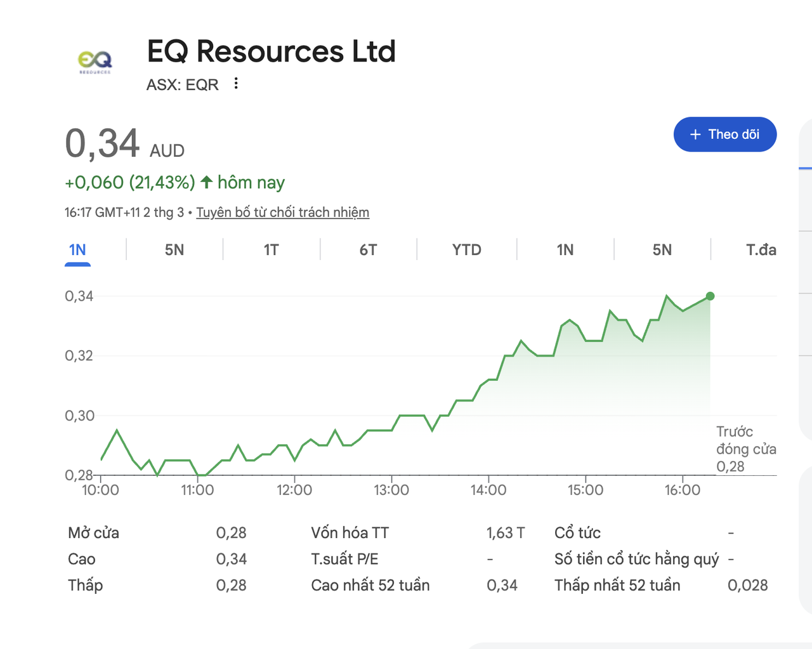Image resolution: width=812 pixels, height=649 pixels.
Task: Click the current price 0,34
Action: (102, 143)
